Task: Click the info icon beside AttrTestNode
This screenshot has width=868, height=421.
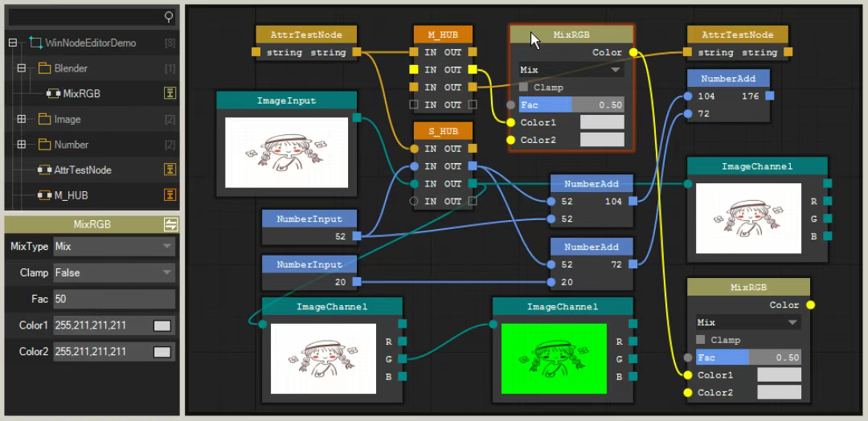Action: pyautogui.click(x=170, y=170)
